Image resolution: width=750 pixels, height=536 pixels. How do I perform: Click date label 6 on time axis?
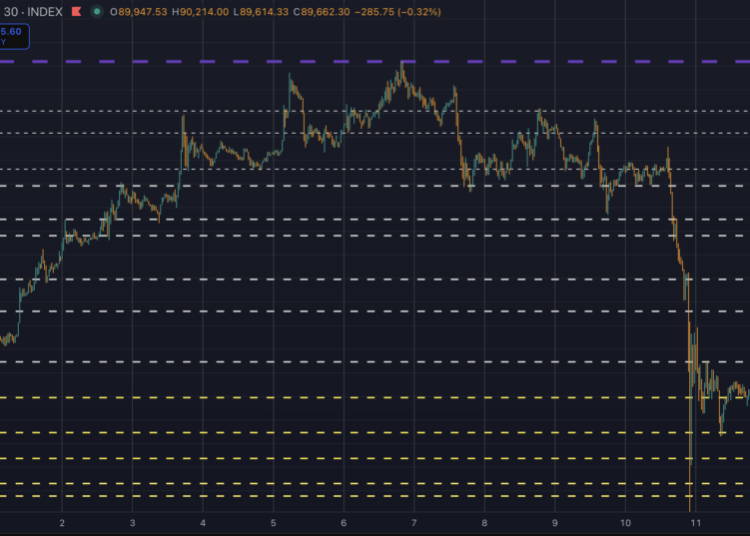click(x=343, y=523)
